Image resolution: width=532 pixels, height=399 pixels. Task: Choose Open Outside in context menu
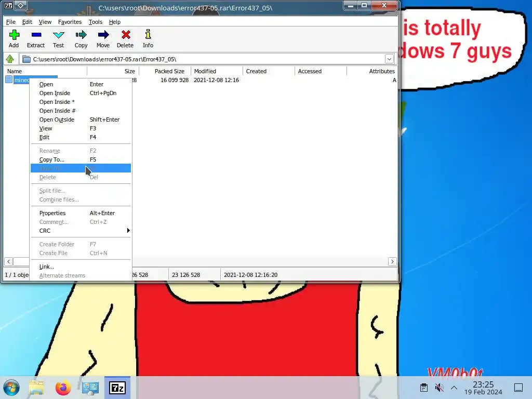[x=81, y=119]
